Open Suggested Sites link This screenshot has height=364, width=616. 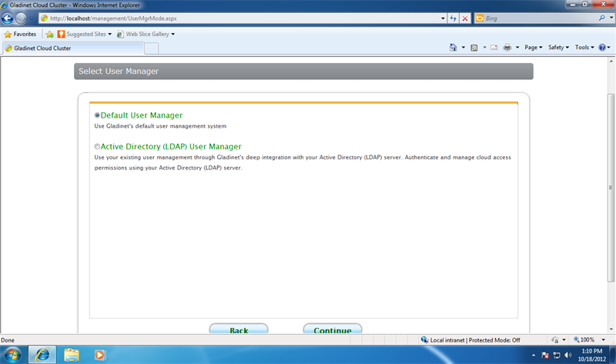[84, 34]
